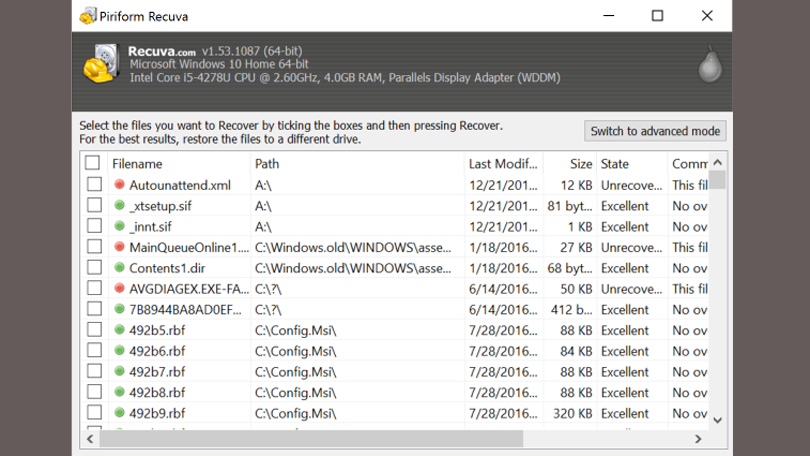The width and height of the screenshot is (810, 456).
Task: Click the Piriform Recuva title bar icon
Action: 88,16
